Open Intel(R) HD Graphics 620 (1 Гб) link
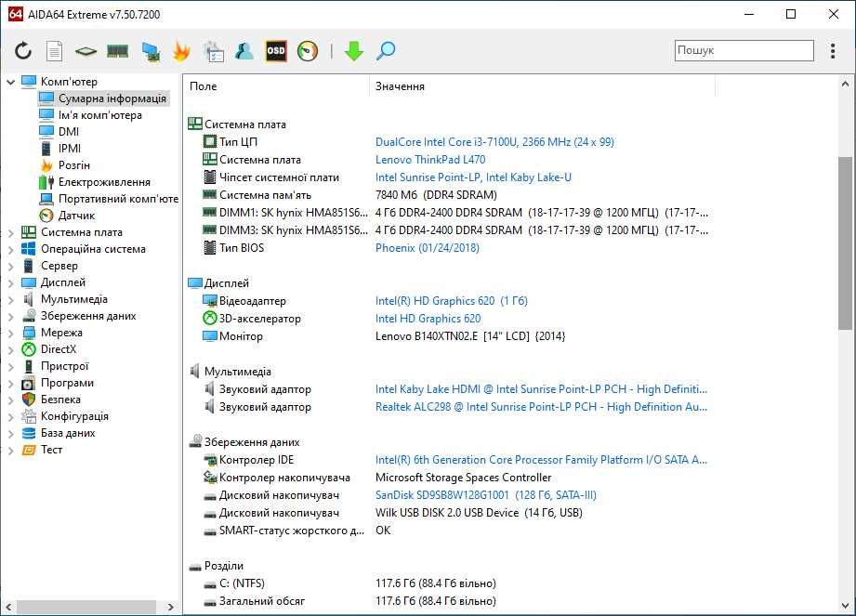The image size is (856, 616). click(452, 301)
